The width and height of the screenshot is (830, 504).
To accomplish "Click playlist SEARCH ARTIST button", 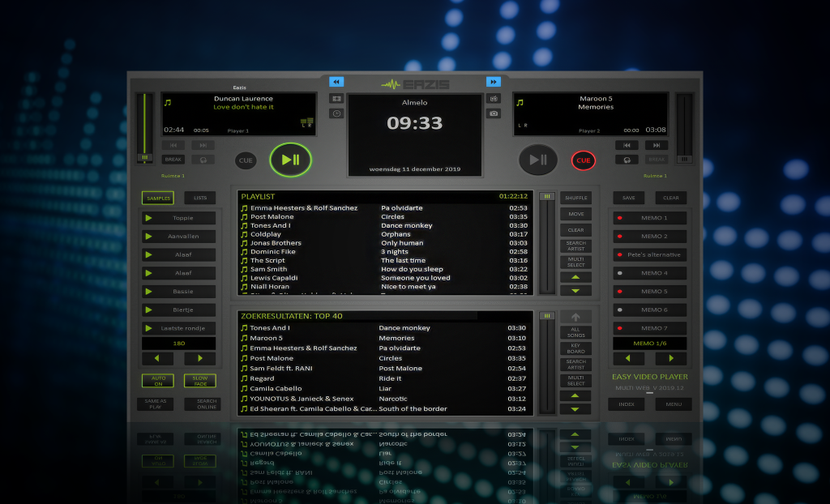I will pos(576,246).
